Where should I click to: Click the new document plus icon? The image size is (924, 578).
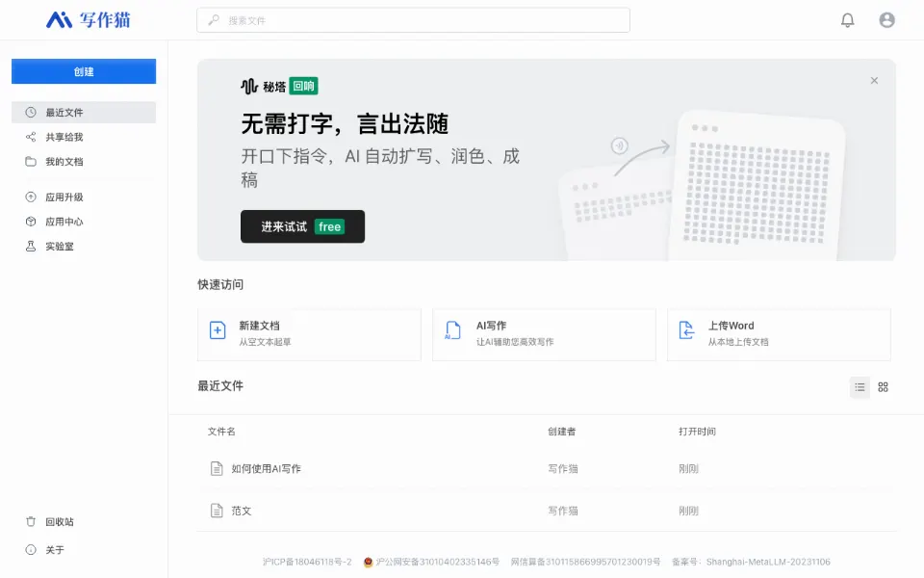(218, 329)
